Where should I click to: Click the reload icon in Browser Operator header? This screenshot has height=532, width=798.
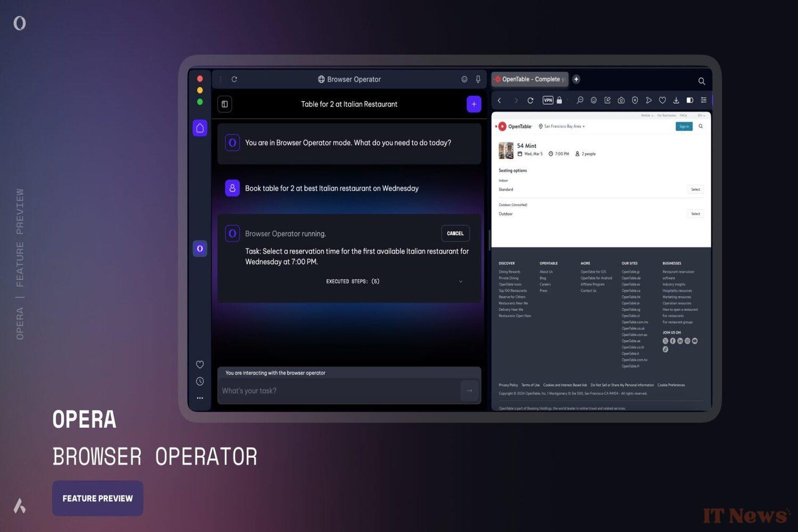tap(234, 79)
